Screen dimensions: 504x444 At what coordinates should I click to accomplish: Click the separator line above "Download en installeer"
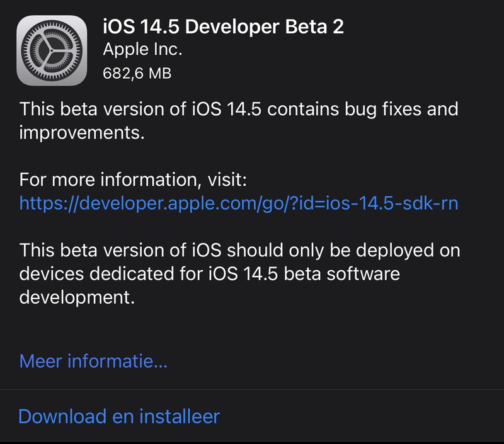(x=252, y=389)
